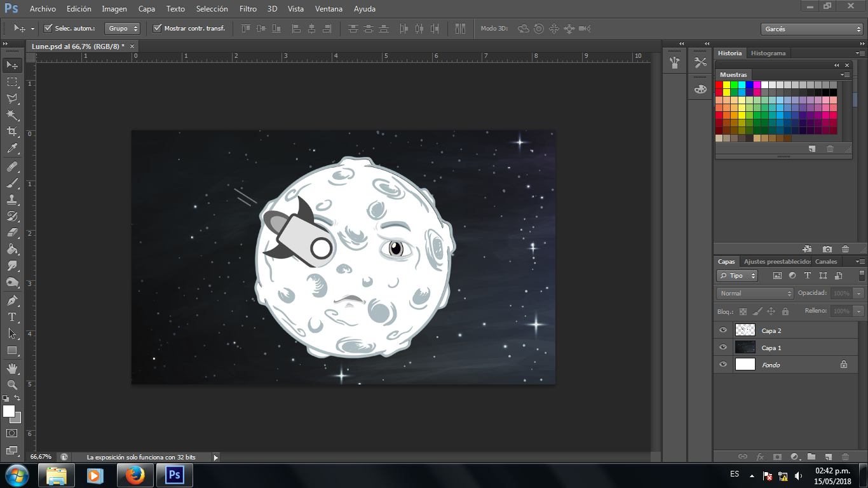
Task: Select the Capa 2 layer name
Action: click(x=771, y=330)
